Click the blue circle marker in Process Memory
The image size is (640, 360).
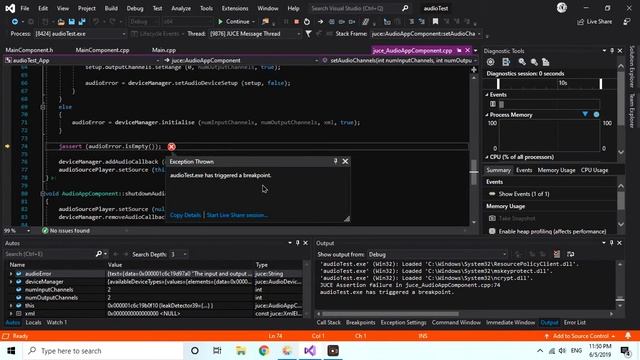pos(596,115)
